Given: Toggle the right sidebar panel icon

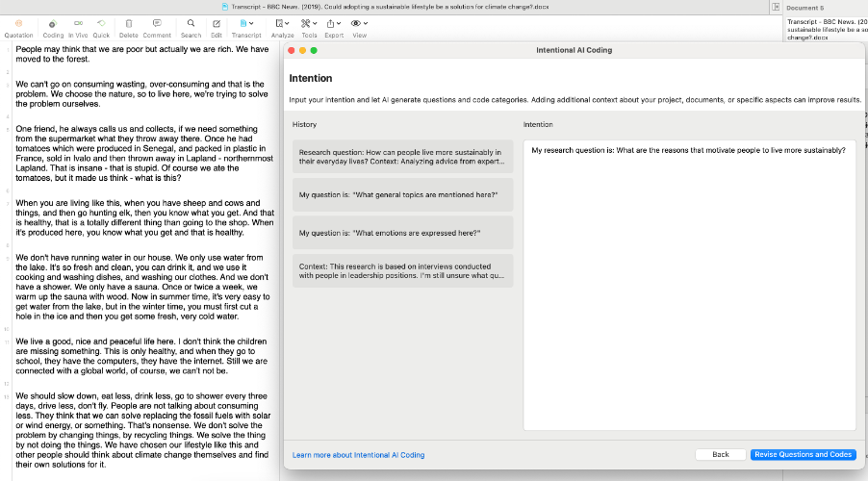Looking at the screenshot, I should click(775, 7).
